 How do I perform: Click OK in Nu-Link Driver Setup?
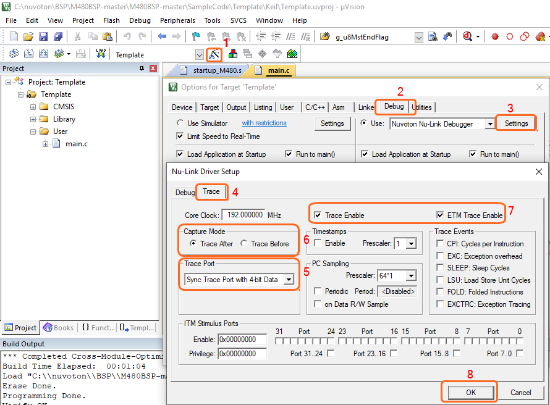(471, 392)
